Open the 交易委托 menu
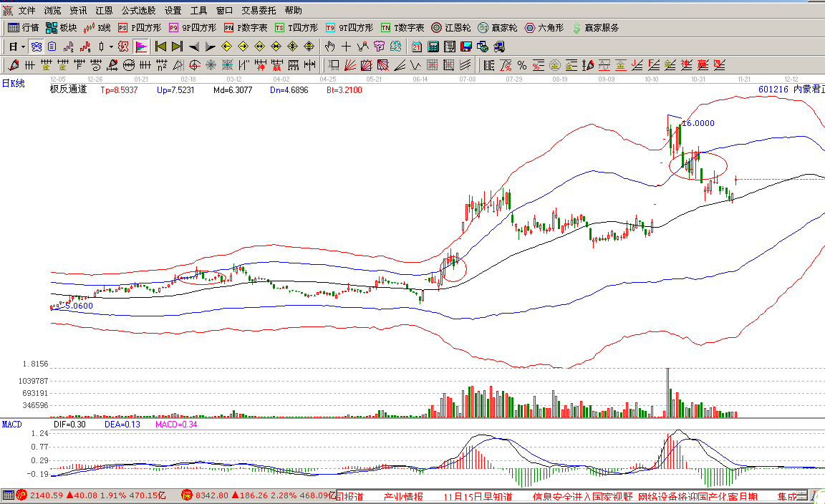The height and width of the screenshot is (504, 825). click(x=259, y=10)
